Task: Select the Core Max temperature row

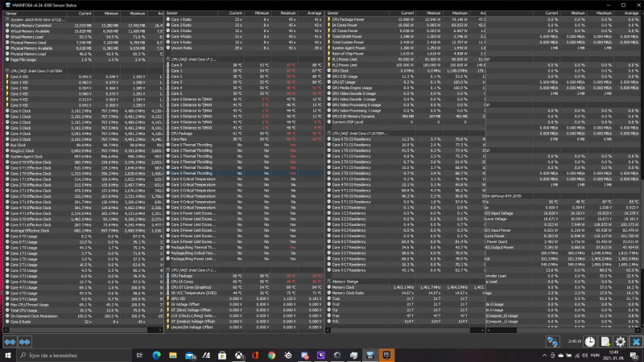Action: tap(245, 139)
